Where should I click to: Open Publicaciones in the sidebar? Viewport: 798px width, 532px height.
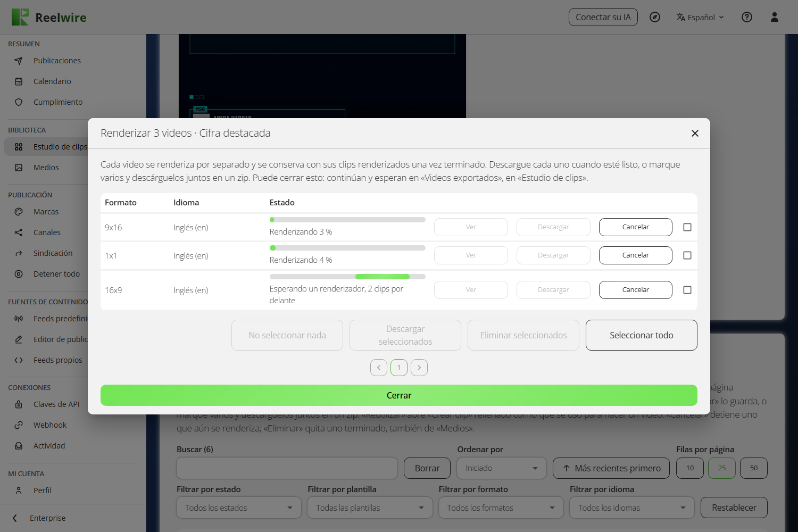pos(57,61)
